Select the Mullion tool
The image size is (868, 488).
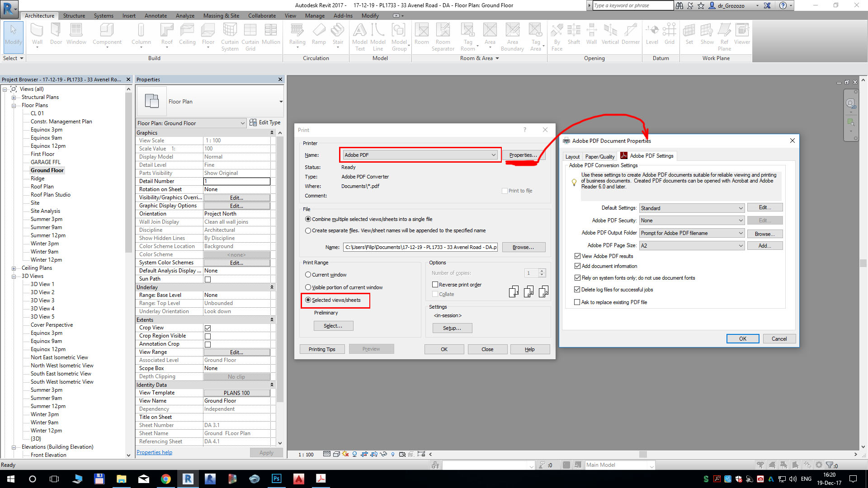pos(271,34)
